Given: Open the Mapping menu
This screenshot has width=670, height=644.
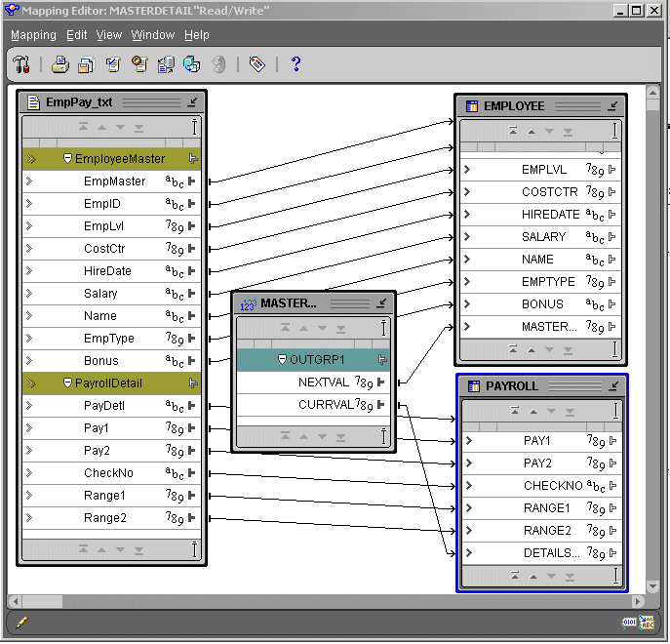Looking at the screenshot, I should tap(33, 35).
